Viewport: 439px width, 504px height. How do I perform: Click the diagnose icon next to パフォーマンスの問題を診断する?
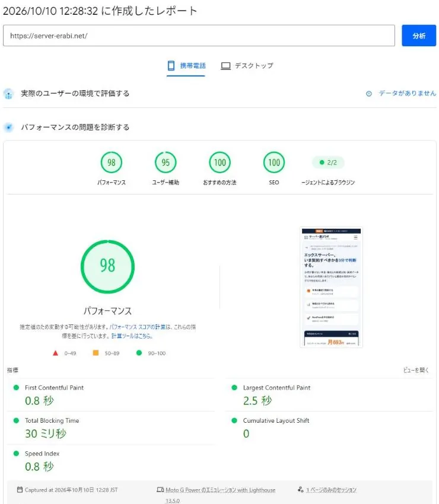[9, 127]
